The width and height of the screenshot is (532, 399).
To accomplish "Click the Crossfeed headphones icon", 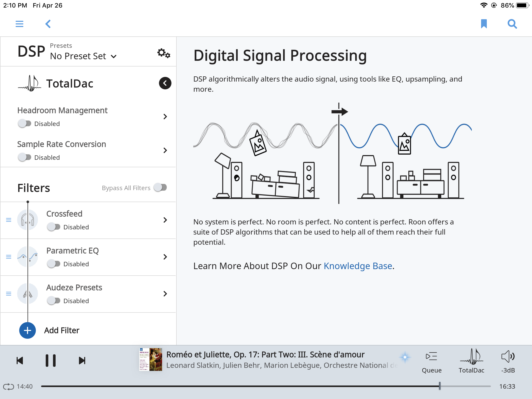I will tap(28, 220).
